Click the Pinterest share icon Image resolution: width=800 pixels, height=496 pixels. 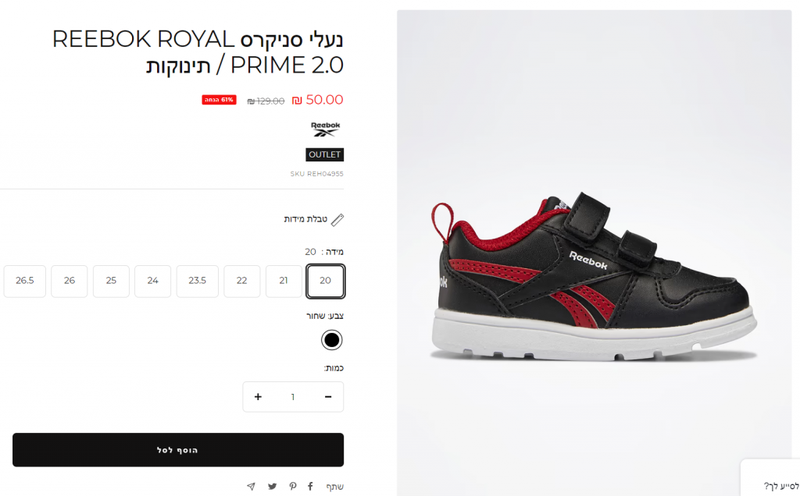(292, 486)
